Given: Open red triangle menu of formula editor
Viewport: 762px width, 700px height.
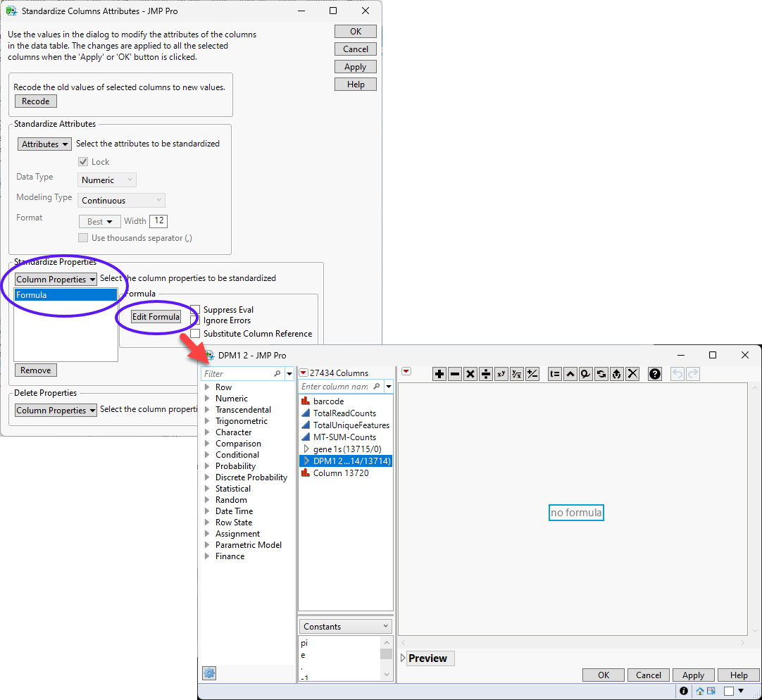Looking at the screenshot, I should pyautogui.click(x=407, y=372).
